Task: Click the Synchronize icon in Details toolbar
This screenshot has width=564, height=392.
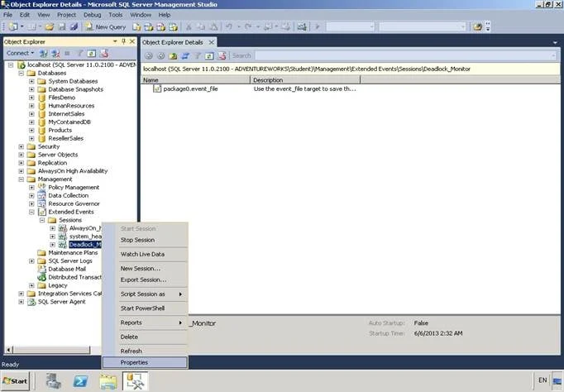Action: coord(185,55)
